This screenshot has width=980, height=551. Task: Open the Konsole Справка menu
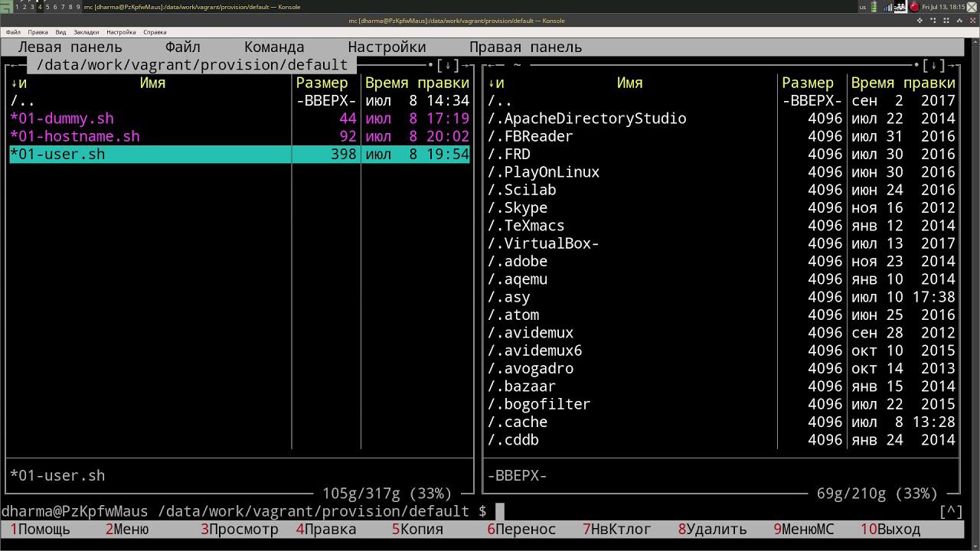click(155, 32)
